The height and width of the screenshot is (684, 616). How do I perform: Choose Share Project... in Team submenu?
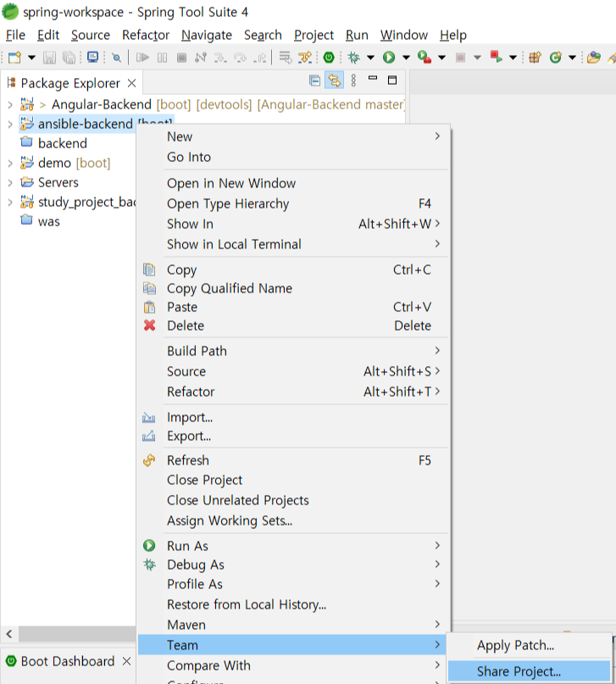click(529, 671)
